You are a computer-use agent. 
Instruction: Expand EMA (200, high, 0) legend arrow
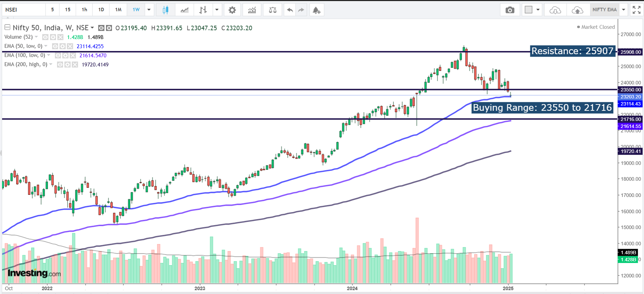[51, 64]
